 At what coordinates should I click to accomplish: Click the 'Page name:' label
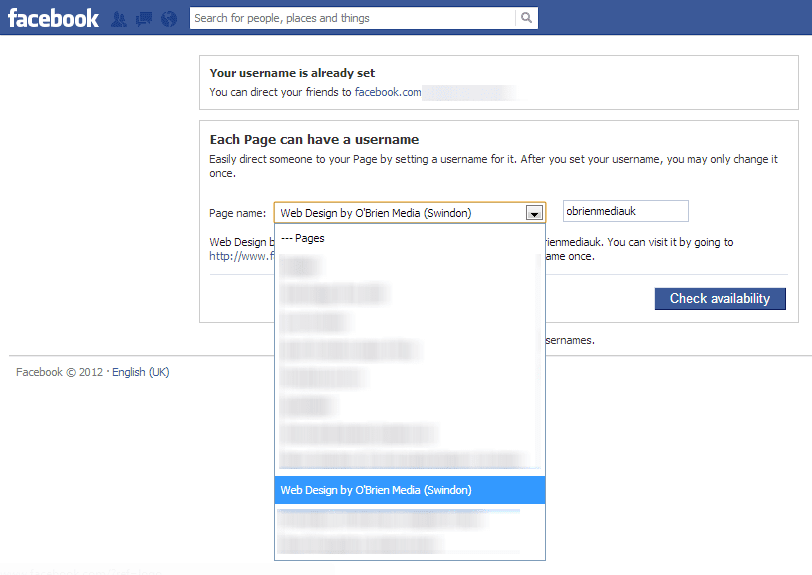click(x=238, y=213)
